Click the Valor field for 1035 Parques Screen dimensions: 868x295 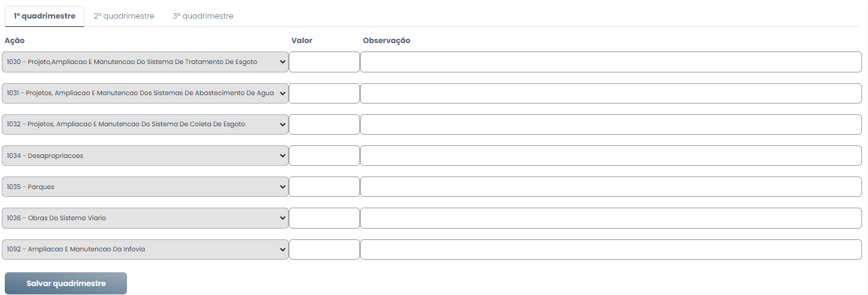point(324,187)
